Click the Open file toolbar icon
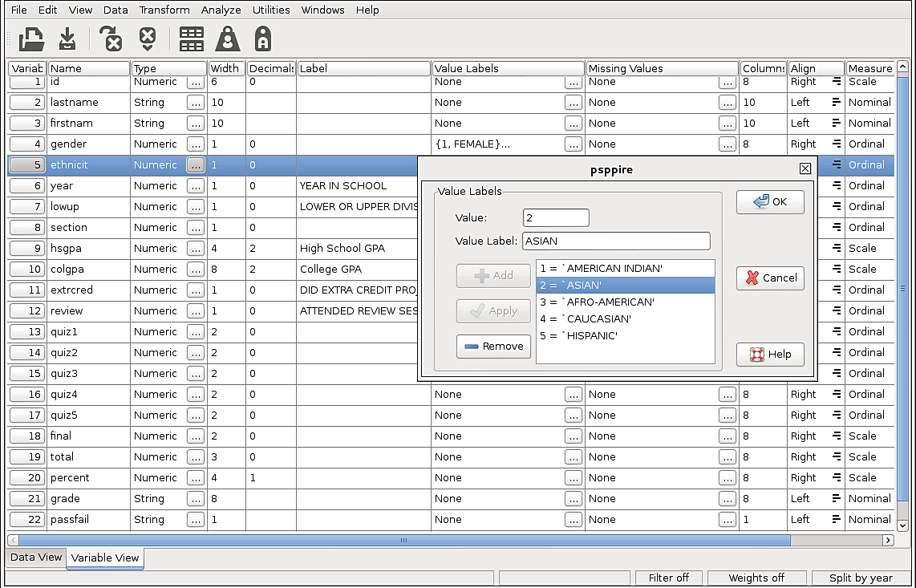The height and width of the screenshot is (588, 916). point(31,40)
